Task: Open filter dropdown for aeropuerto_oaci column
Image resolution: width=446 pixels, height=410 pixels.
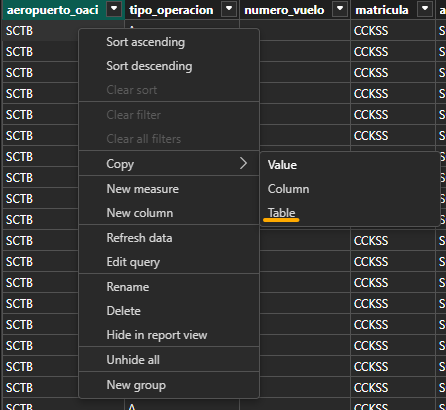Action: 114,9
